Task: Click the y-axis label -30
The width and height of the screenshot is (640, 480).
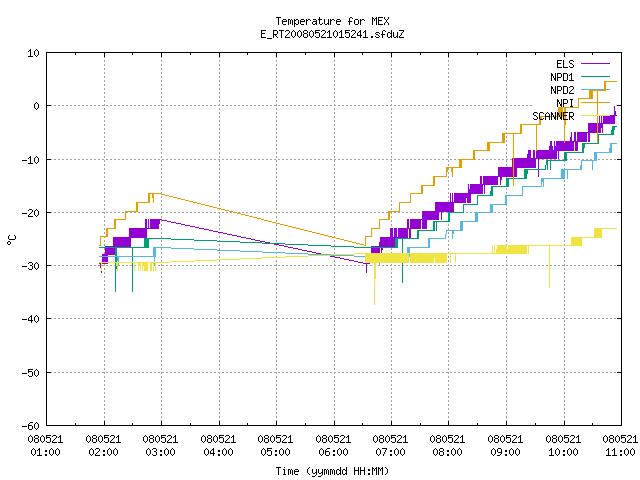Action: 31,266
